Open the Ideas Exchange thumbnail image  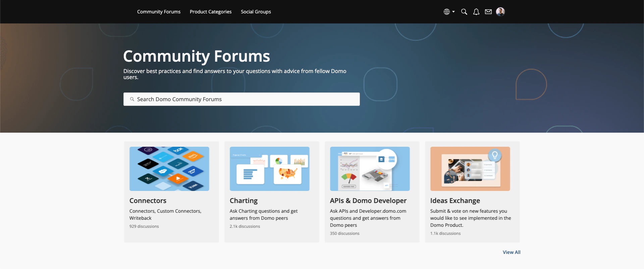(x=470, y=169)
